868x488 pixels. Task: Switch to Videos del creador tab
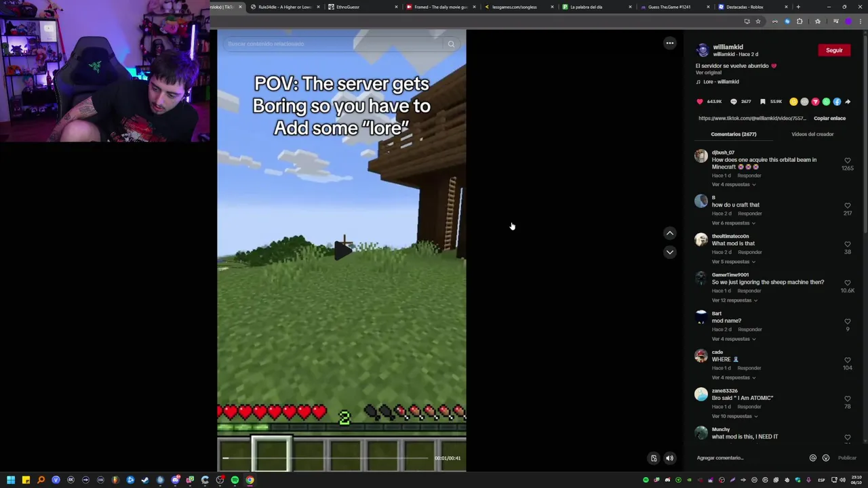pos(812,134)
